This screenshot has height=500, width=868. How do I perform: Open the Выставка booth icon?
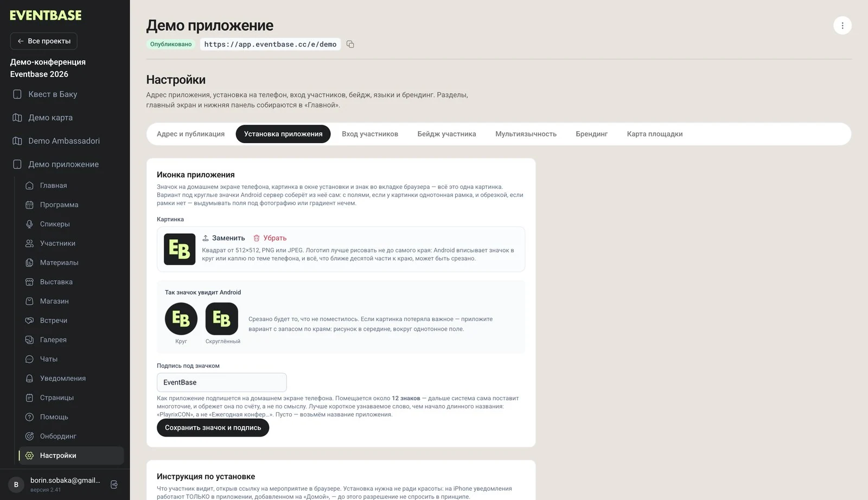pyautogui.click(x=30, y=282)
